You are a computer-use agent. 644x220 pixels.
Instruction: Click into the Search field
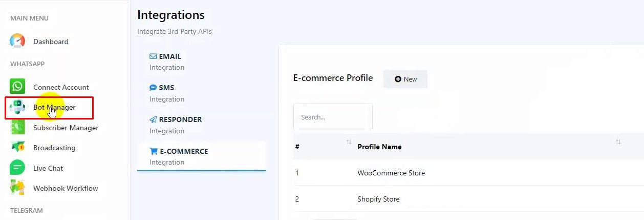coord(333,117)
